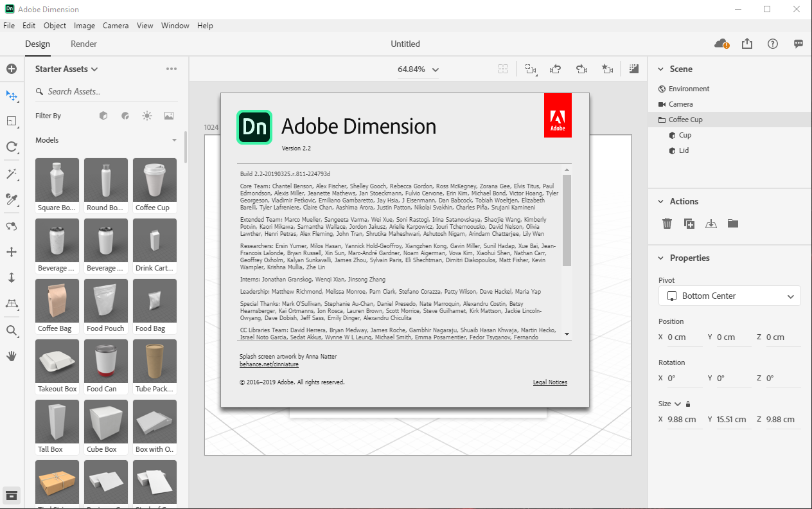Click the Share export icon
The image size is (812, 509).
[x=747, y=44]
